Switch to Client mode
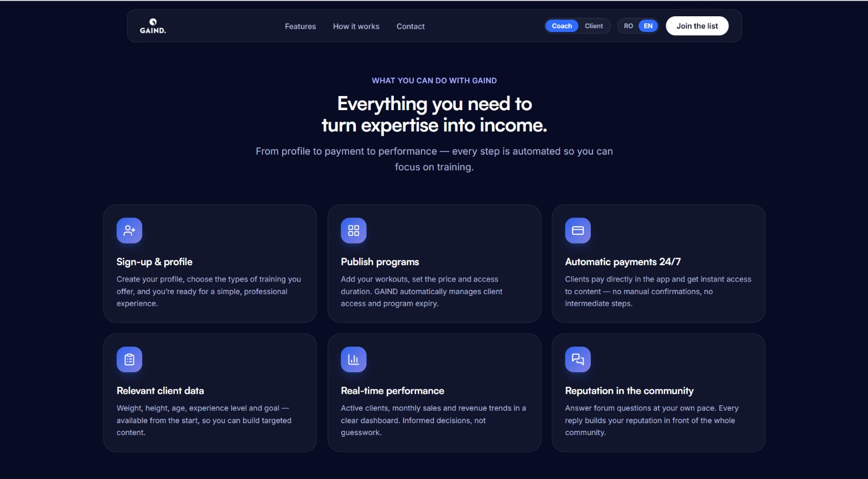Viewport: 868px width, 479px height. pos(594,26)
